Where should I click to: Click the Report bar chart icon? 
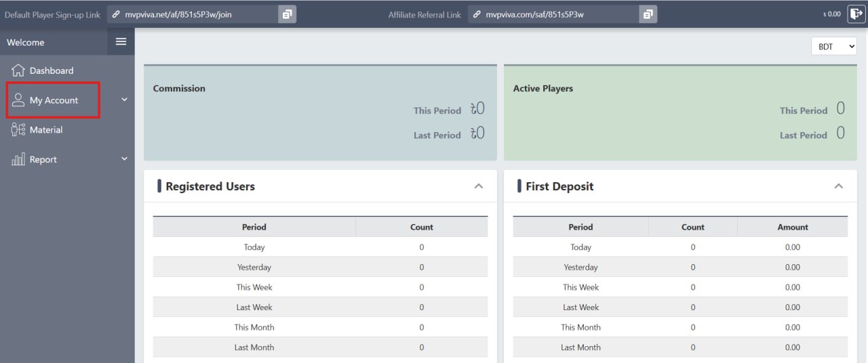[x=18, y=160]
